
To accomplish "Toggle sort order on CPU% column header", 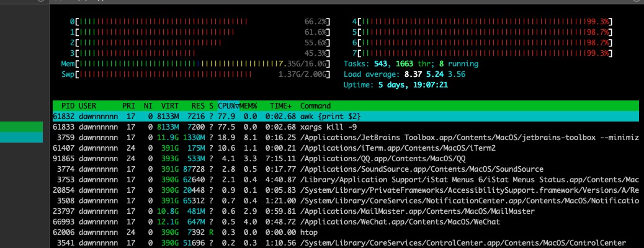I will coord(228,106).
